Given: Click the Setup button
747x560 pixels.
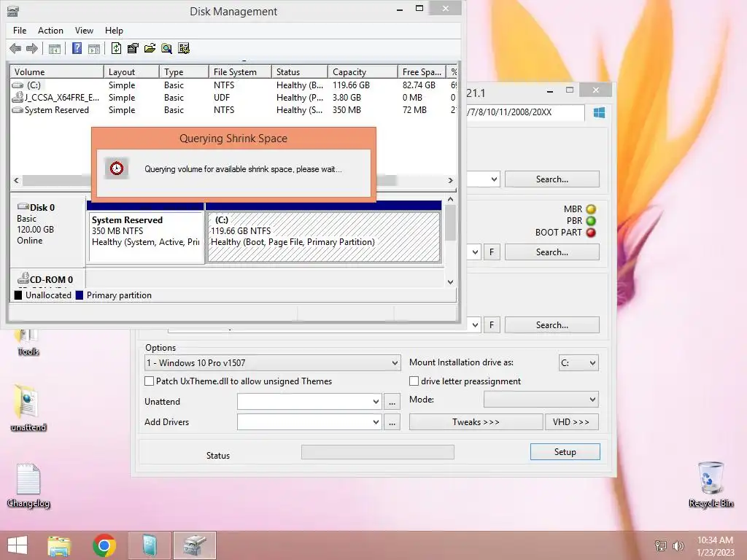Looking at the screenshot, I should (565, 452).
